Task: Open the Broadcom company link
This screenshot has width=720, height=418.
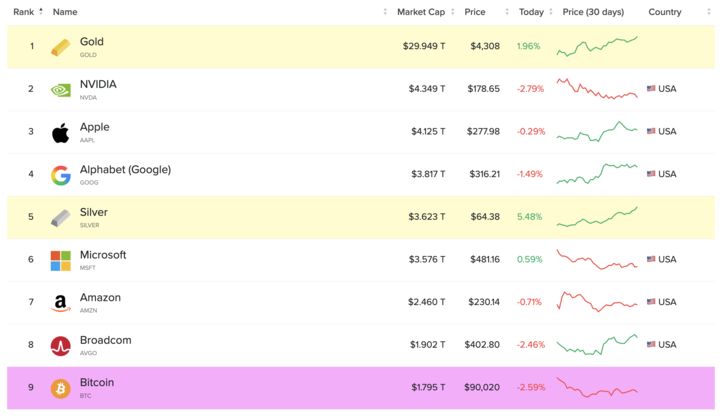Action: click(x=106, y=340)
